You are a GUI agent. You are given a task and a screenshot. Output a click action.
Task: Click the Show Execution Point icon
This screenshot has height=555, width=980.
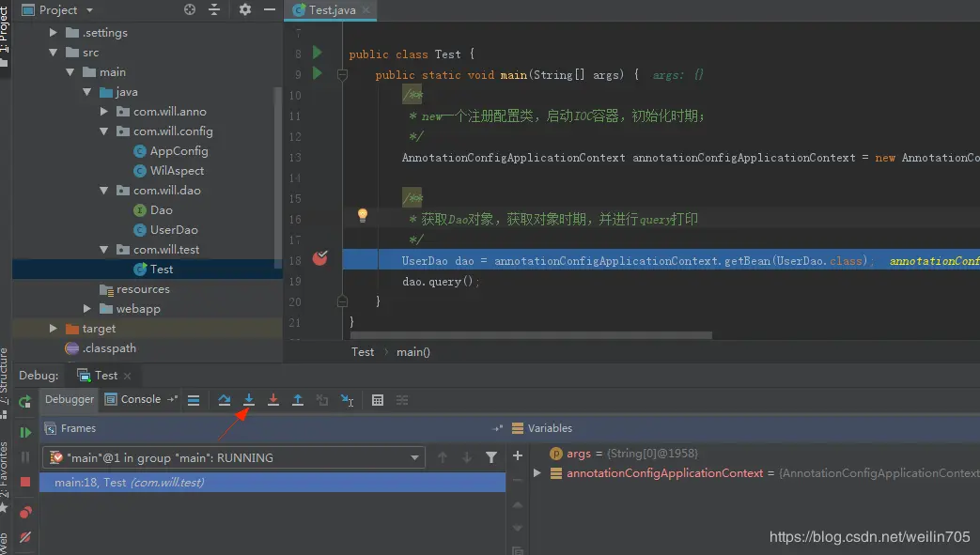[x=194, y=400]
